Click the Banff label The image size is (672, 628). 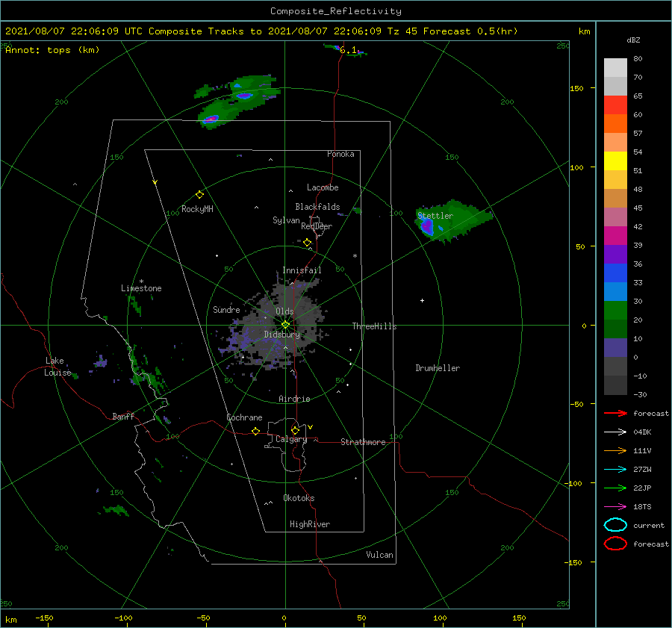123,416
